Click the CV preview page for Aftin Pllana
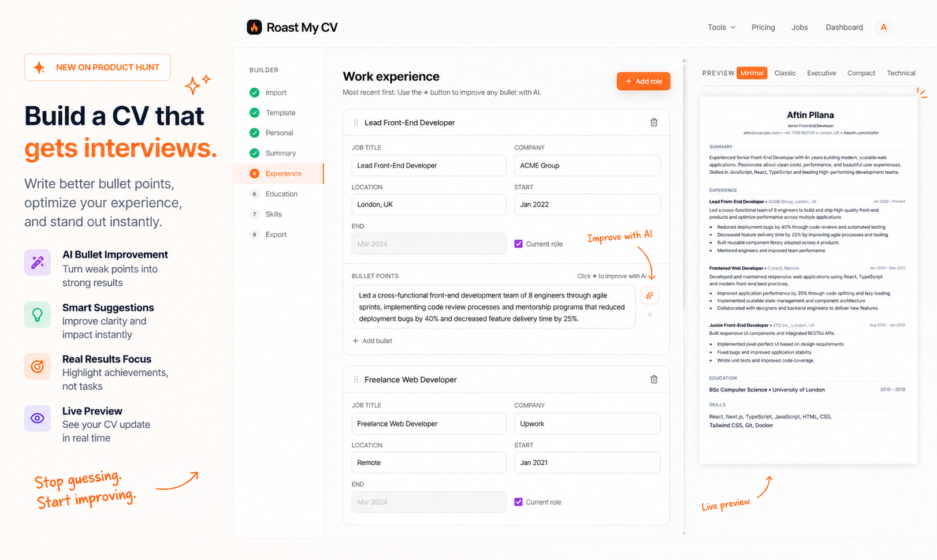Viewport: 937px width, 560px height. [808, 280]
